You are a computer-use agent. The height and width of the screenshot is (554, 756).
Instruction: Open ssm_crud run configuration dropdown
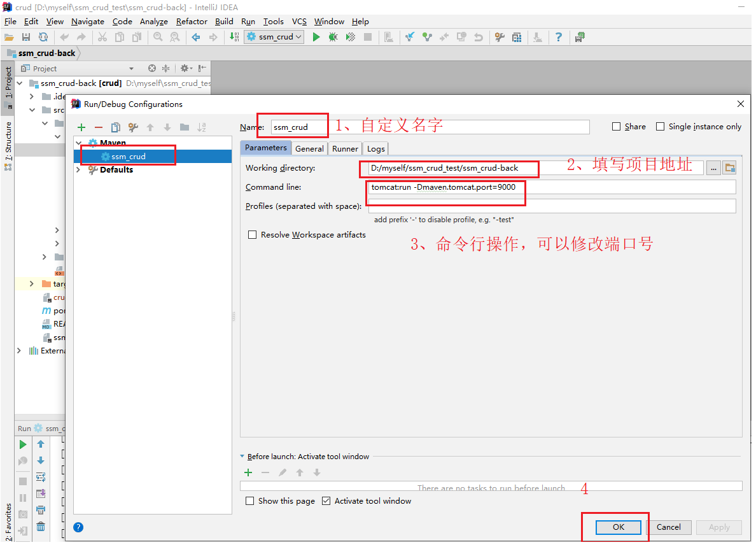pos(274,37)
